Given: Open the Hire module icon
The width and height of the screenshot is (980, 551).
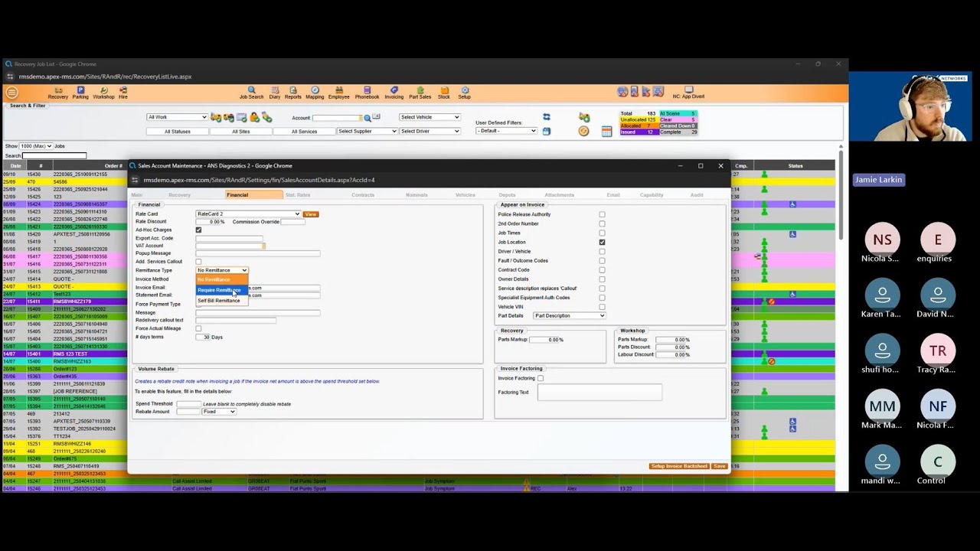Looking at the screenshot, I should pyautogui.click(x=123, y=93).
